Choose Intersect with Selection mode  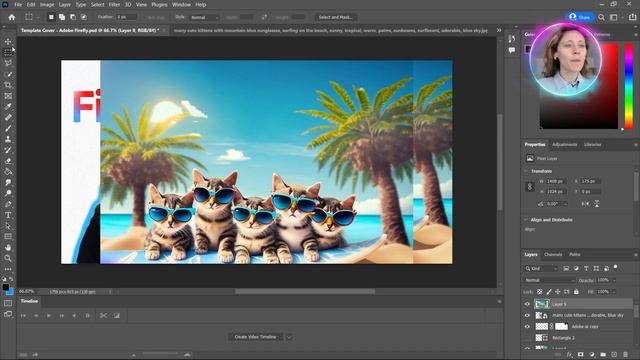click(x=84, y=17)
